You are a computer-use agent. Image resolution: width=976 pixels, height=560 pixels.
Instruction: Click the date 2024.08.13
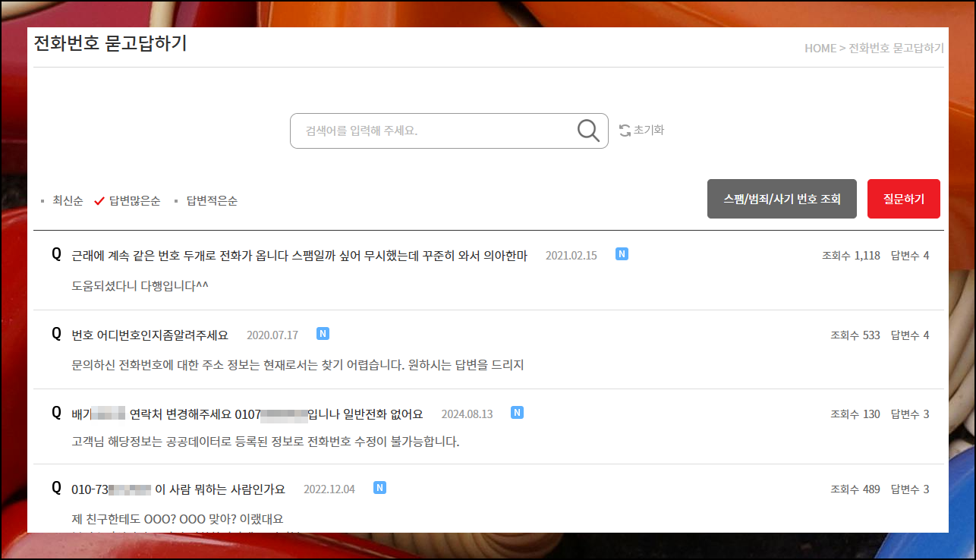click(x=467, y=414)
